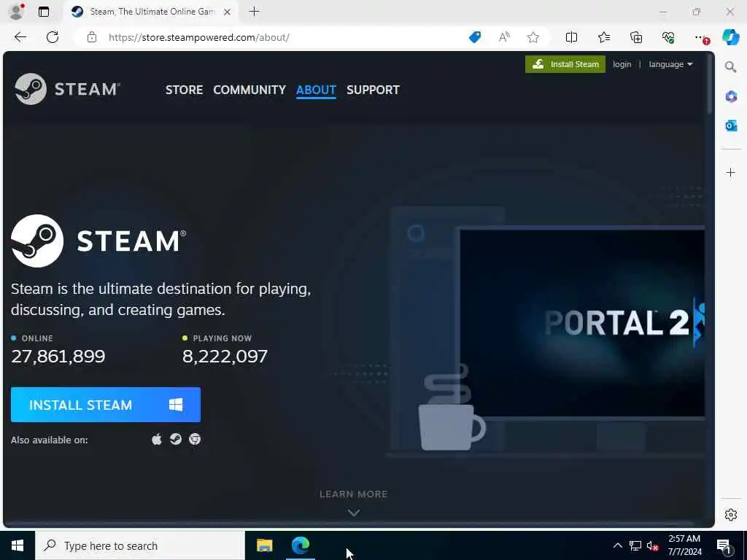Open a new tab
Viewport: 747px width, 560px height.
point(255,12)
